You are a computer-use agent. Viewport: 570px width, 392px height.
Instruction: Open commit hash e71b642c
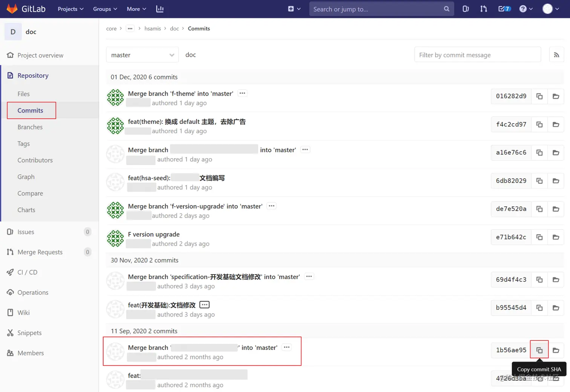coord(511,237)
